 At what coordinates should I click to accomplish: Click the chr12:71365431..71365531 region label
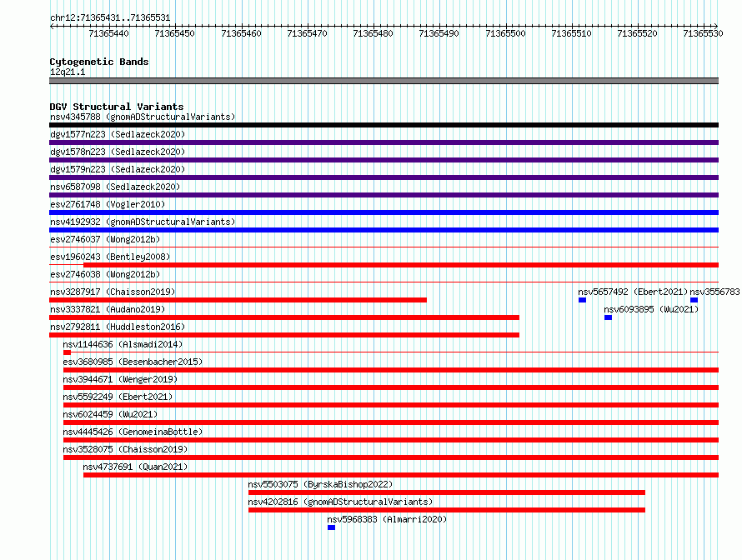click(x=110, y=17)
